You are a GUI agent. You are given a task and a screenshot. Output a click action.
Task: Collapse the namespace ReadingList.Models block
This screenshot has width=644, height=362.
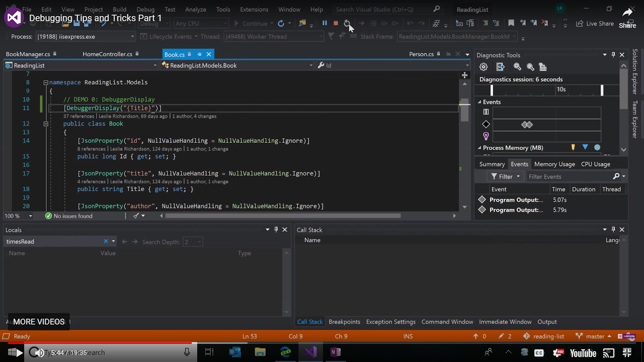click(46, 82)
